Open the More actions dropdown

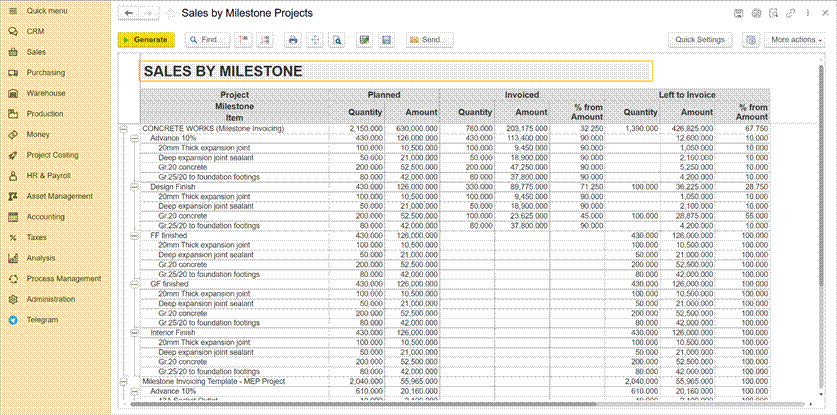click(796, 40)
